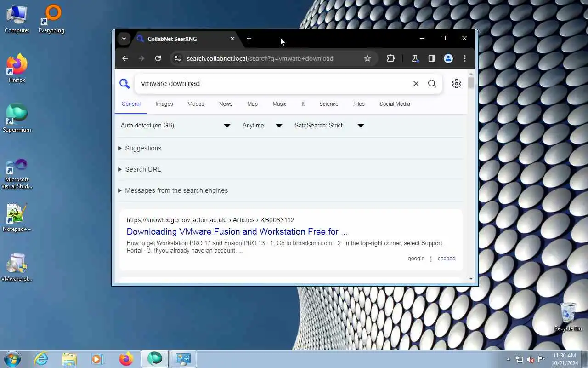Open the SafeSearch: Strict dropdown
The height and width of the screenshot is (368, 588).
pos(329,125)
